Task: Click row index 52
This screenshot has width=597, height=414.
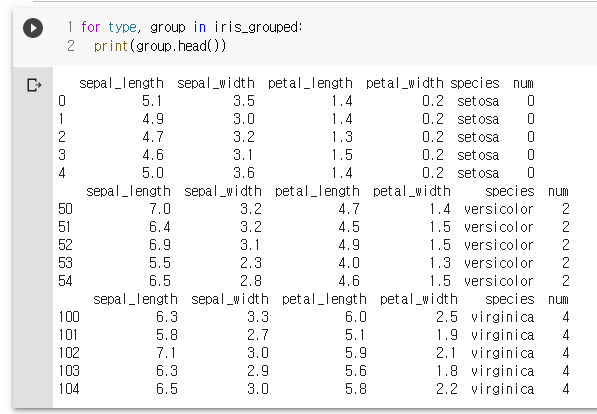Action: [65, 245]
